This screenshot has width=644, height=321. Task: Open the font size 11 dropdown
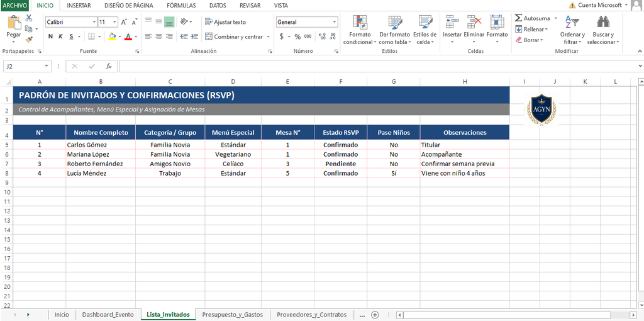coord(114,22)
